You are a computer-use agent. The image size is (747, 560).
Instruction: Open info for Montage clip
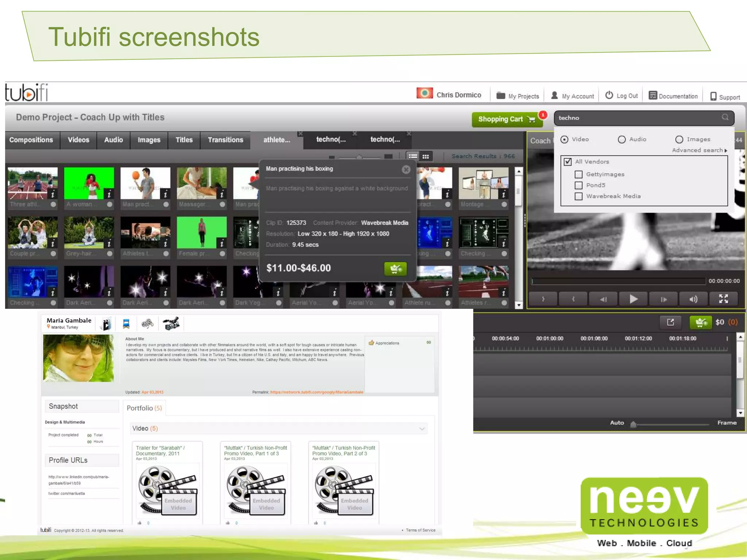click(x=503, y=194)
